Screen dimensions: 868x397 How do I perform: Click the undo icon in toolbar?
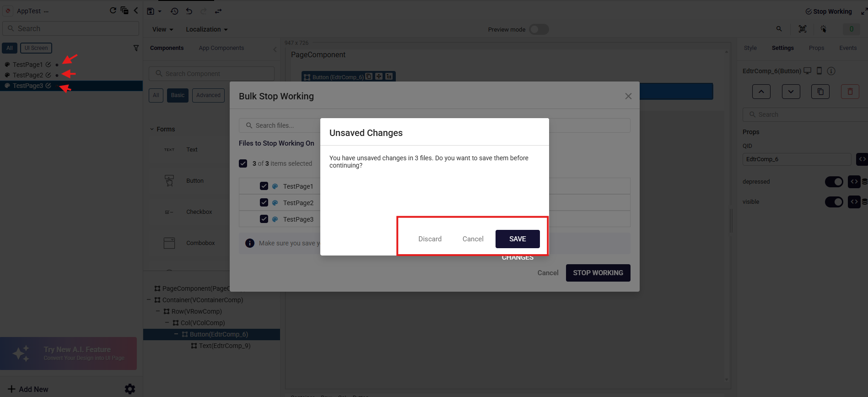(189, 11)
